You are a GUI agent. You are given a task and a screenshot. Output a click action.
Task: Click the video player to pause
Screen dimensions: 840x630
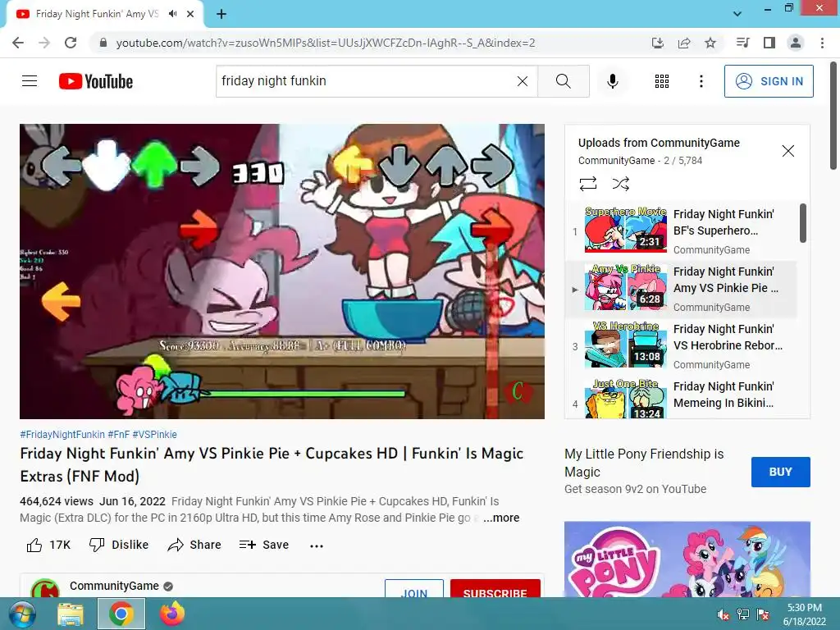click(282, 271)
